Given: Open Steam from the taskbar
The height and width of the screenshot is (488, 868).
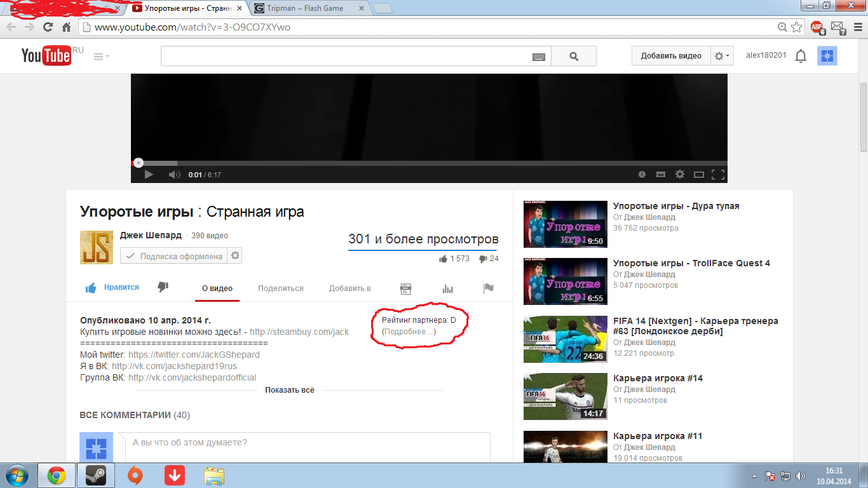Looking at the screenshot, I should point(95,475).
